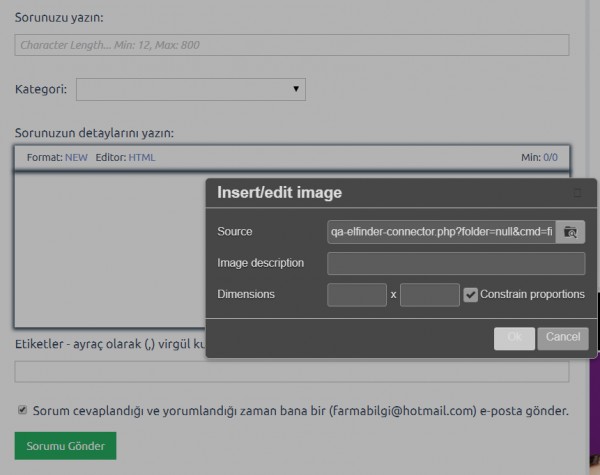Click the Sorunuzu yazın question text field
This screenshot has width=600, height=475.
pyautogui.click(x=291, y=45)
